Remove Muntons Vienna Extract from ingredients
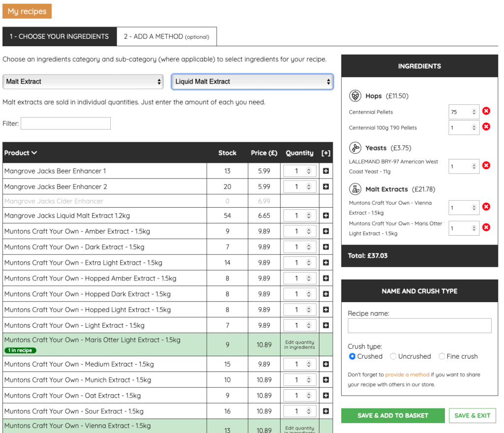This screenshot has width=504, height=433. 486,207
